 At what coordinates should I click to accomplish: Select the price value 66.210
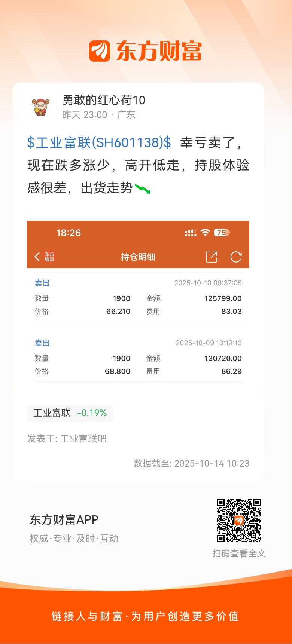click(x=118, y=311)
